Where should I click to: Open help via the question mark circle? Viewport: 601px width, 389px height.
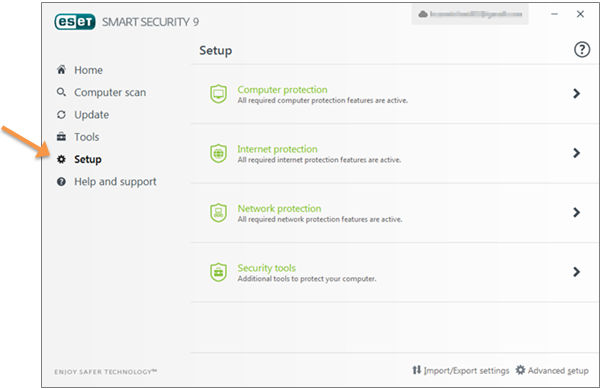[x=582, y=49]
